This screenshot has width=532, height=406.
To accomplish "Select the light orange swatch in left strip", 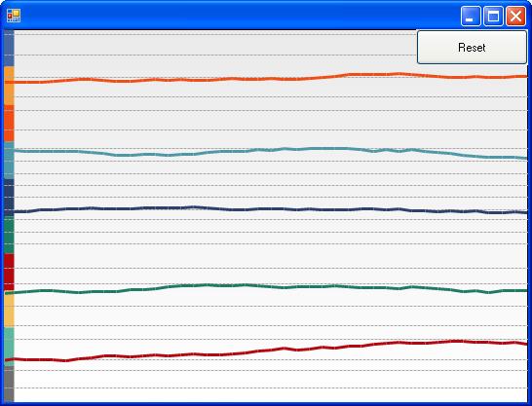I will tap(9, 86).
